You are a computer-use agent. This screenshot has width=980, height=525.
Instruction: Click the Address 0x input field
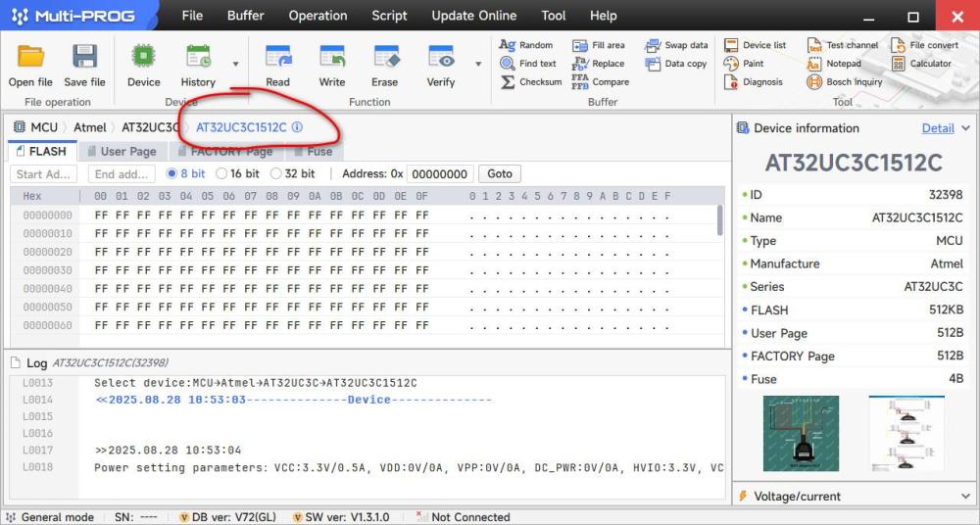[x=440, y=173]
